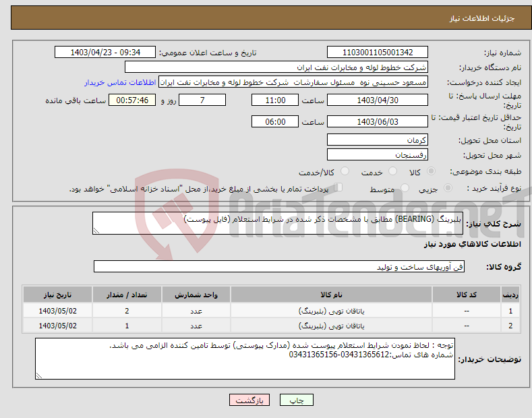Click quantity 2 in row 1
532x418 pixels.
click(127, 311)
